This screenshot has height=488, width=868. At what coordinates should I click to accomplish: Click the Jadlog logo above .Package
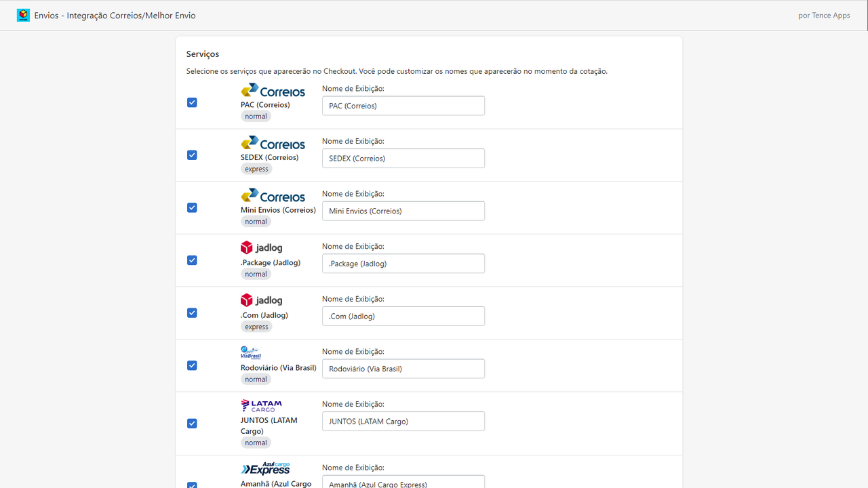[x=261, y=248]
